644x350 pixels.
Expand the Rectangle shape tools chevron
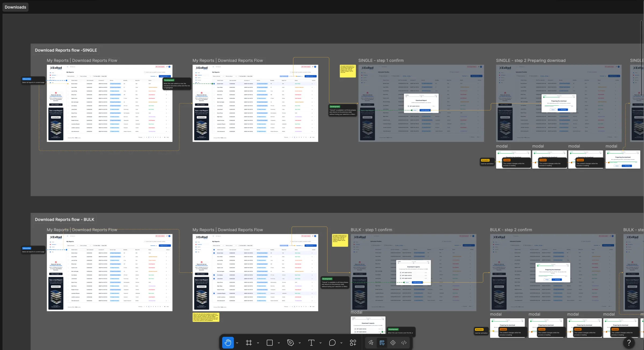tap(279, 343)
